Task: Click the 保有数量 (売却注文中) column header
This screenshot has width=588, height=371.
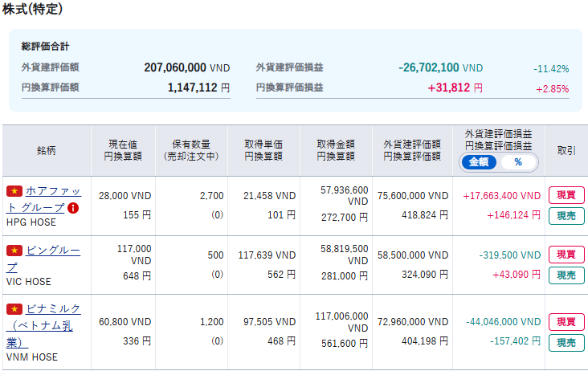Action: pos(191,151)
